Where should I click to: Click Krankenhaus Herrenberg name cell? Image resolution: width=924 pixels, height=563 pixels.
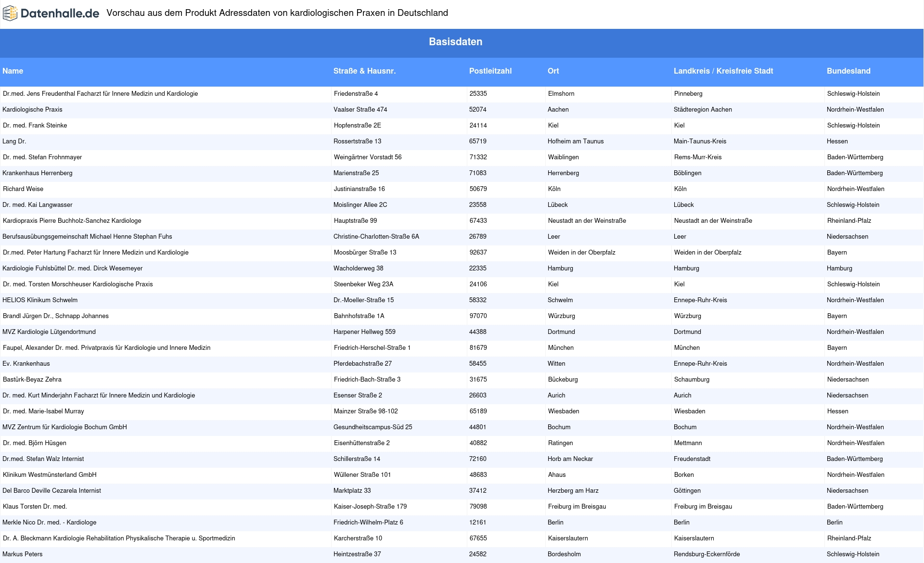(37, 173)
